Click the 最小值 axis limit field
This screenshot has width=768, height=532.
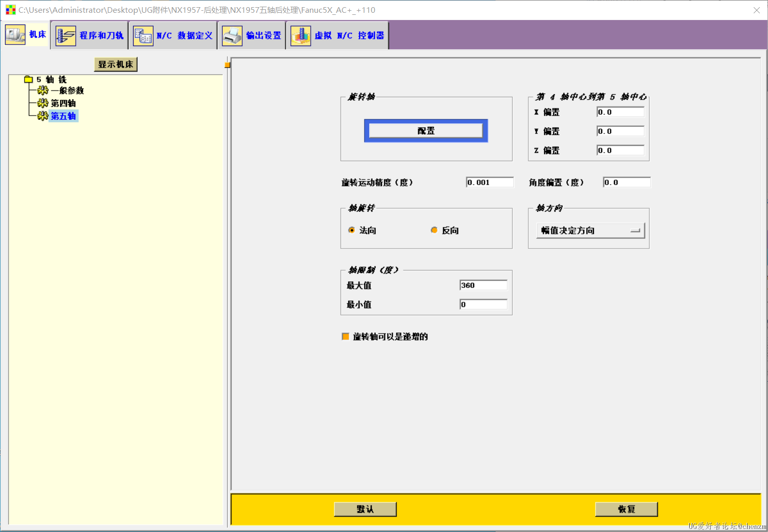[483, 304]
